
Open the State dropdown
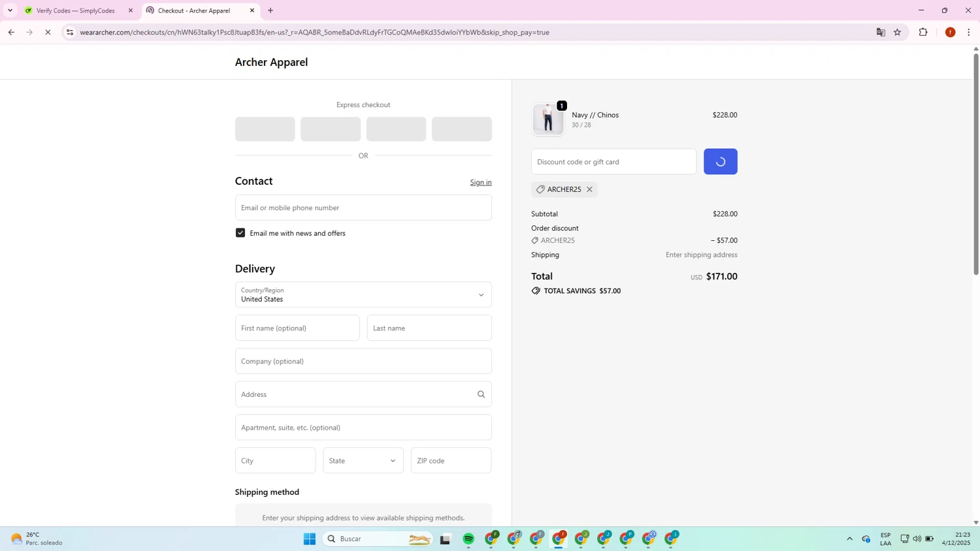coord(363,461)
